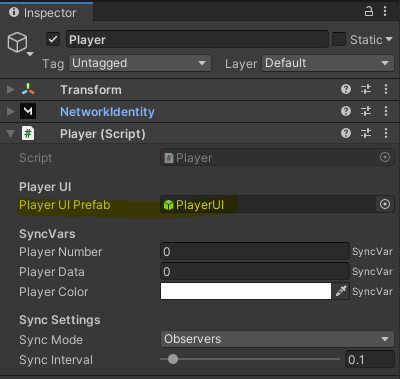400x379 pixels.
Task: Expand the Transform component foldout
Action: 11,89
